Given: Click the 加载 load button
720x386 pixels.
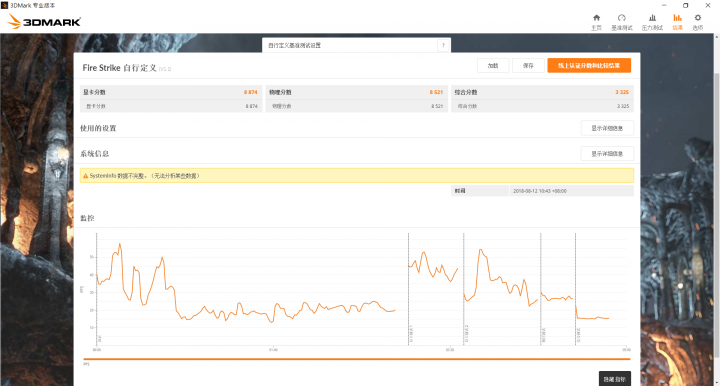Looking at the screenshot, I should 493,66.
